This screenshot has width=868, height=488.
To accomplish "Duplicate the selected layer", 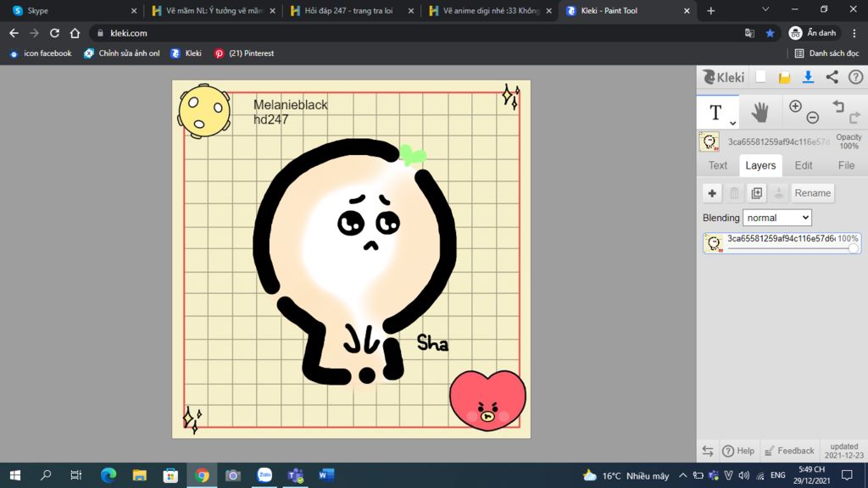I will point(756,193).
